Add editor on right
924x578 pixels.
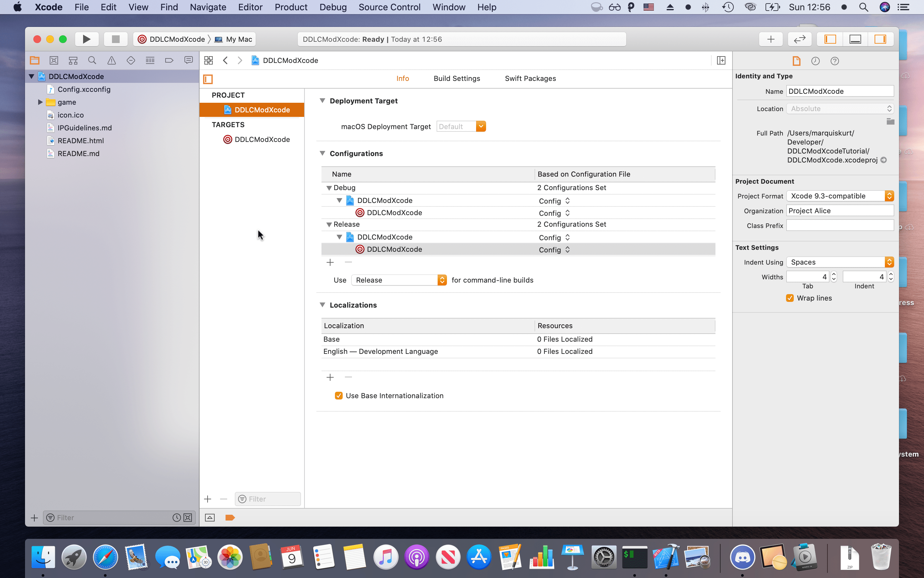tap(721, 60)
